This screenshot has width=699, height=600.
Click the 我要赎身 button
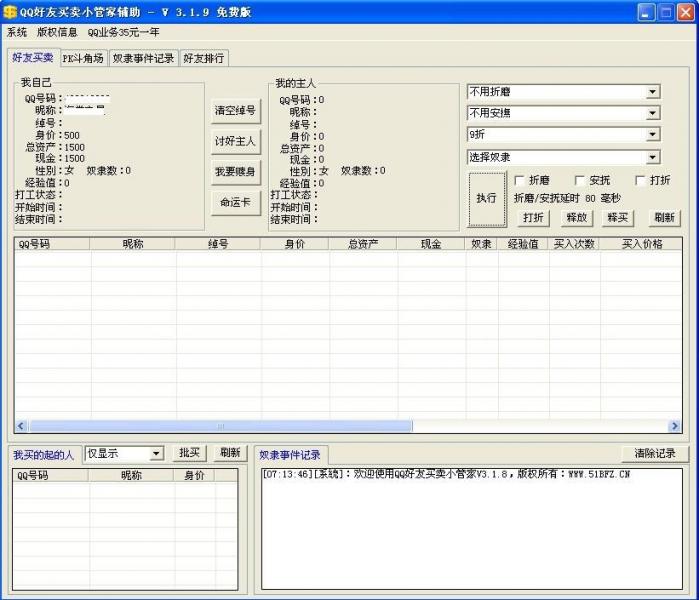pyautogui.click(x=235, y=172)
